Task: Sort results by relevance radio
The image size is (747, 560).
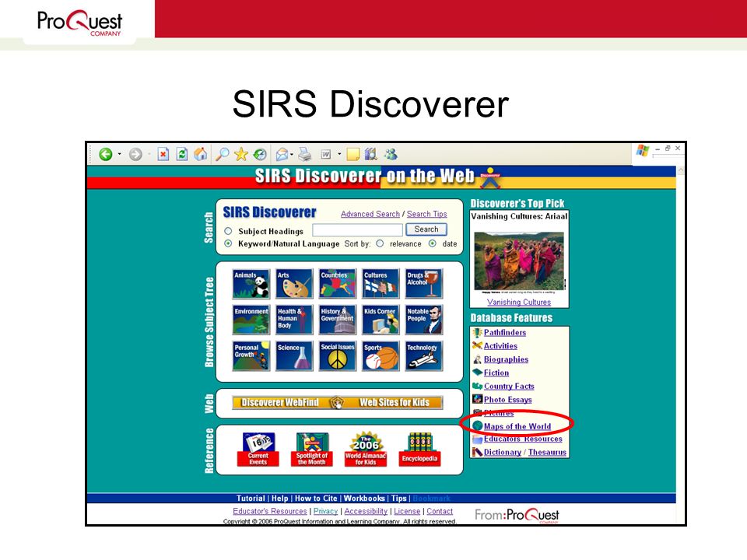Action: [x=380, y=243]
